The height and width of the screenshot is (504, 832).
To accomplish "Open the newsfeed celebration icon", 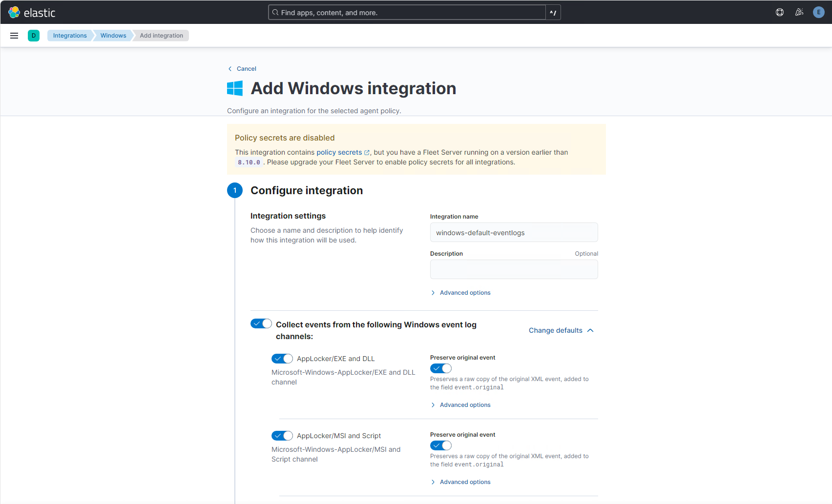I will pyautogui.click(x=799, y=12).
